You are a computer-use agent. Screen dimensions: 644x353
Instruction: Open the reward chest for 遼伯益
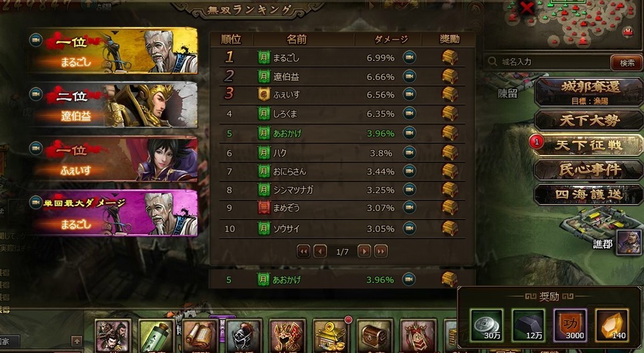[449, 77]
